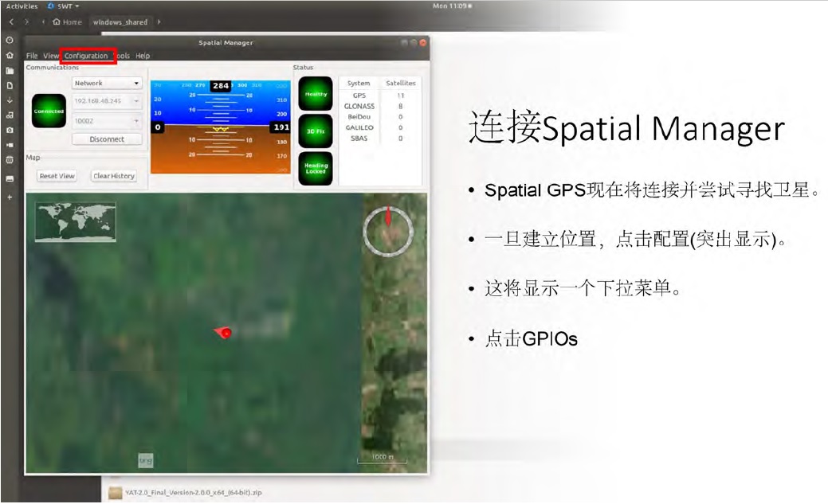828x504 pixels.
Task: Click the heading readout 284
Action: point(221,85)
